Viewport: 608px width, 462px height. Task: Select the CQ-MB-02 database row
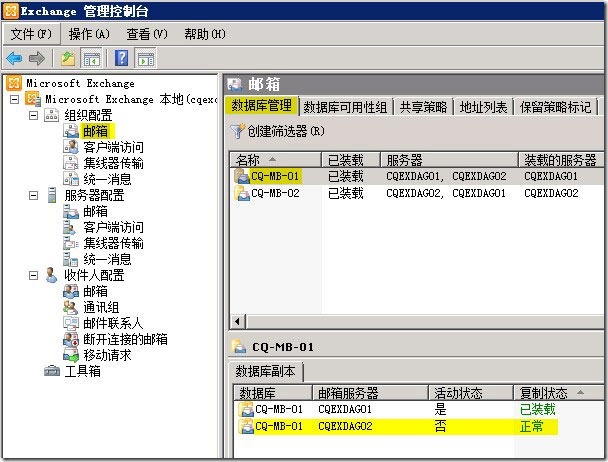[417, 193]
